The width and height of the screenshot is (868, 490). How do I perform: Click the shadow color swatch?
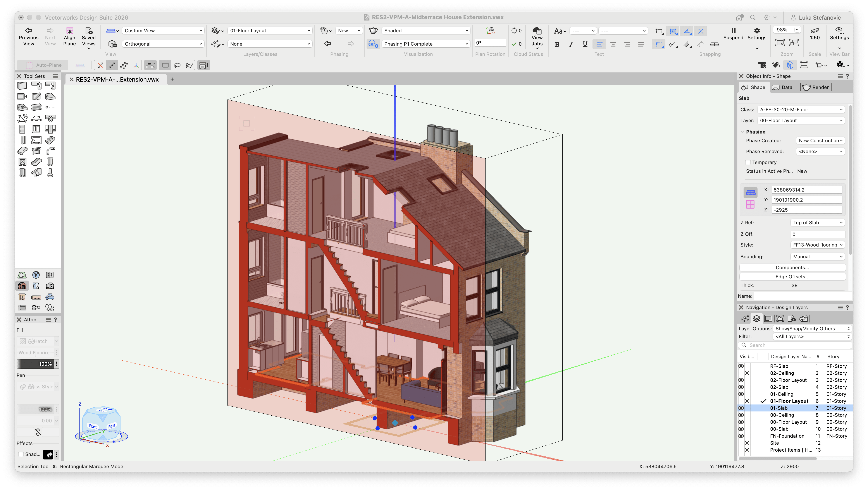click(x=48, y=455)
